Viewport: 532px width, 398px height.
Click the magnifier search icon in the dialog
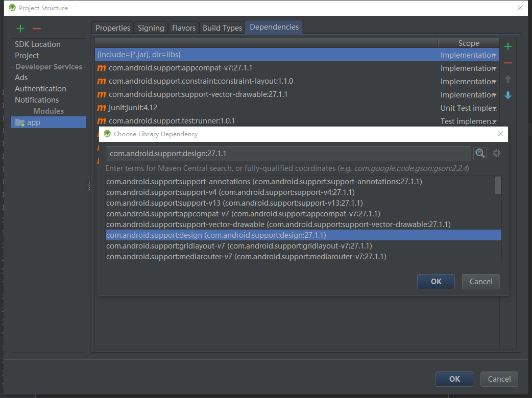click(480, 153)
